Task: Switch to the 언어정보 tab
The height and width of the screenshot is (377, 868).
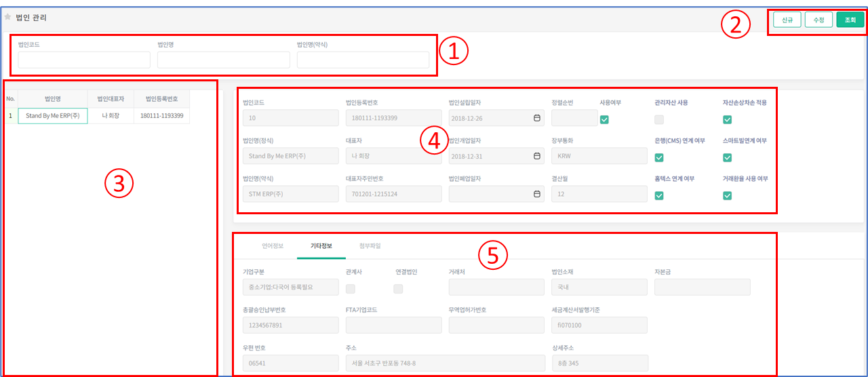Action: click(263, 246)
